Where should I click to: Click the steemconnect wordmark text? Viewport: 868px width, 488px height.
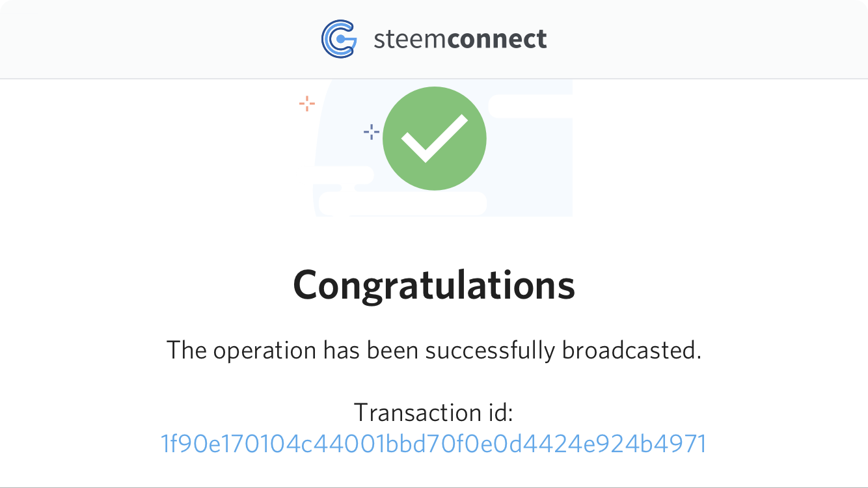point(460,39)
